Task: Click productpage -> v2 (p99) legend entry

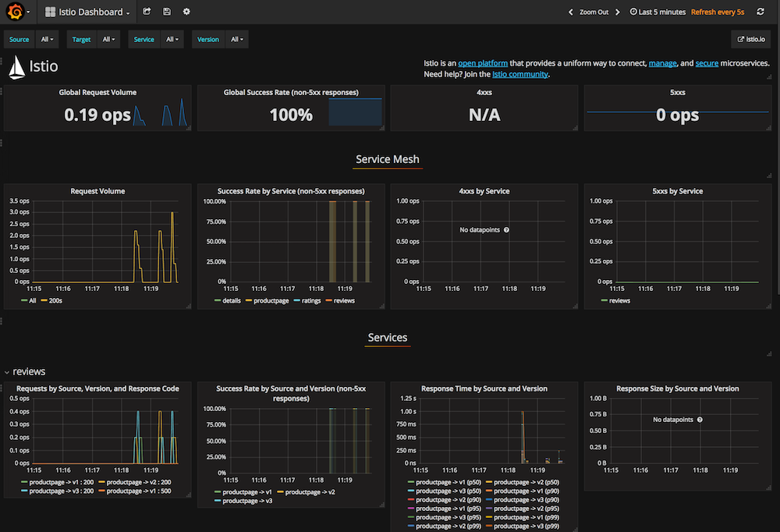Action: (445, 527)
